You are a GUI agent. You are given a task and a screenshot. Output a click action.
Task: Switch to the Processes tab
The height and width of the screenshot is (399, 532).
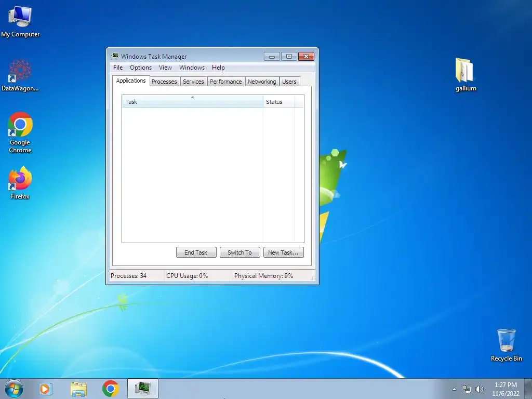[164, 82]
